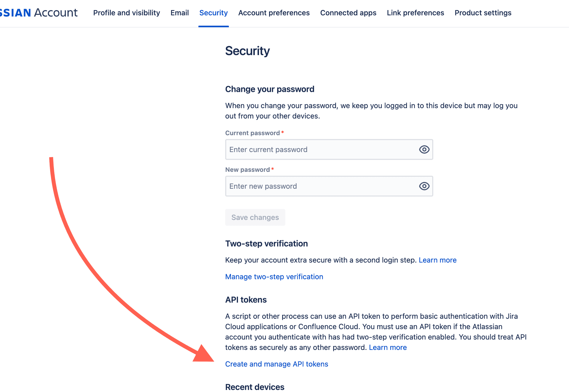
Task: Open Link preferences
Action: 415,13
